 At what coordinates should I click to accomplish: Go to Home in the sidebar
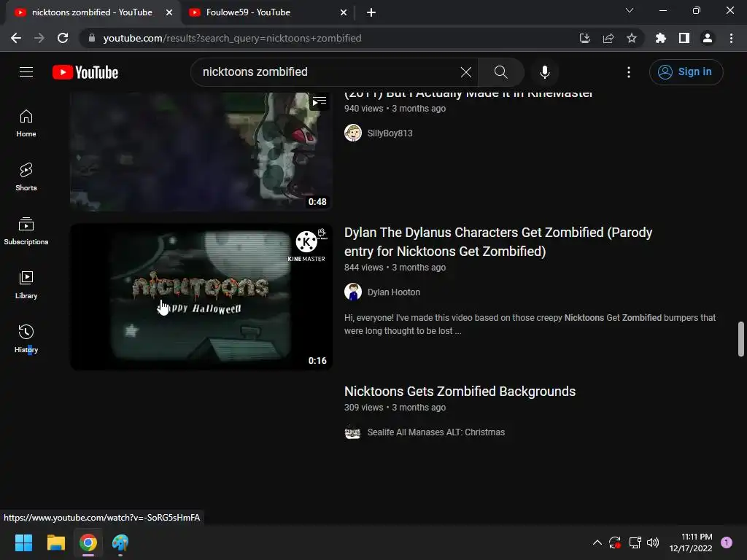pyautogui.click(x=26, y=123)
